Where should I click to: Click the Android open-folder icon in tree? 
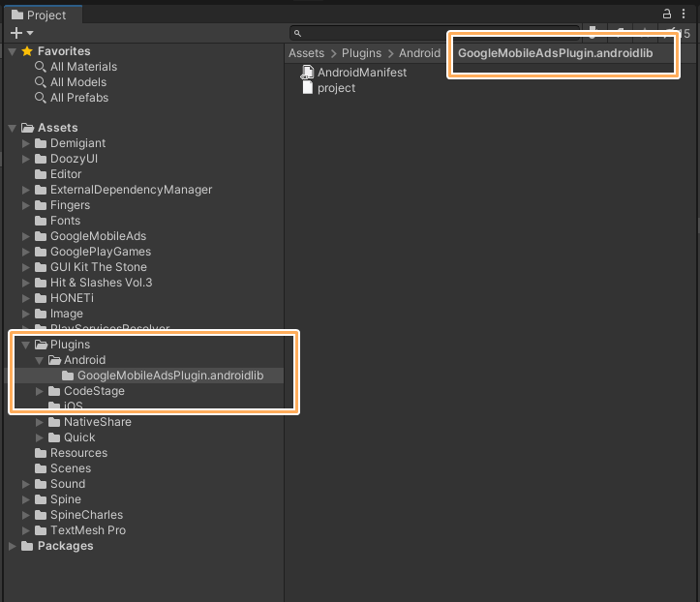[x=54, y=360]
